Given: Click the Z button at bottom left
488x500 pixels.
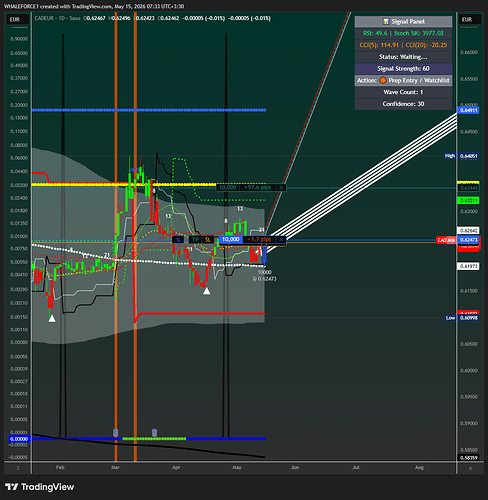Looking at the screenshot, I should pyautogui.click(x=18, y=468).
